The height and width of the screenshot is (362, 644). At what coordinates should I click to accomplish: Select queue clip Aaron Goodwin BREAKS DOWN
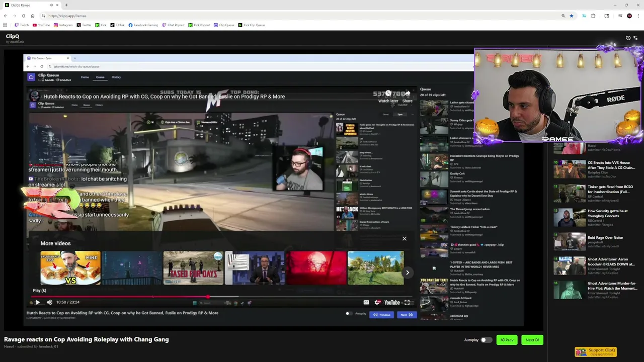[596, 266]
